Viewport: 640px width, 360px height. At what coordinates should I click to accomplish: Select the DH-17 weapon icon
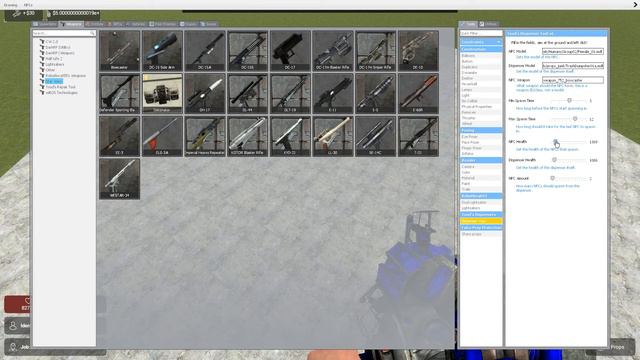tap(205, 93)
